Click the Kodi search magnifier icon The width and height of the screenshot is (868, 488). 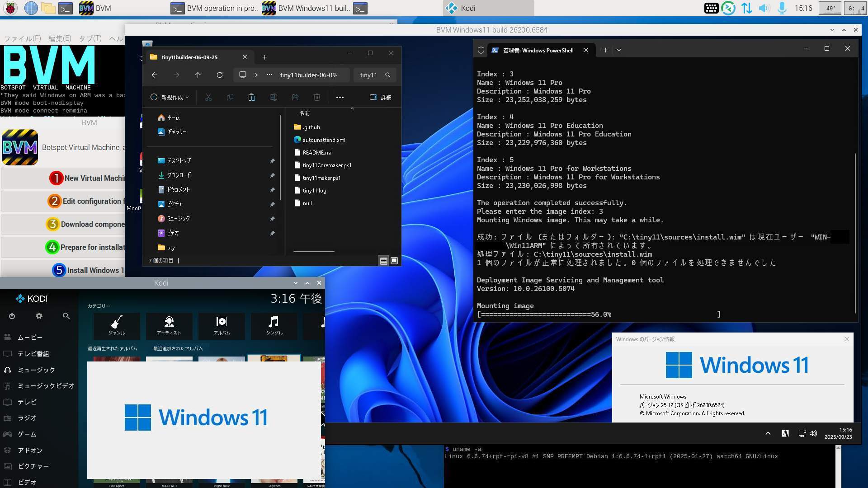point(66,316)
